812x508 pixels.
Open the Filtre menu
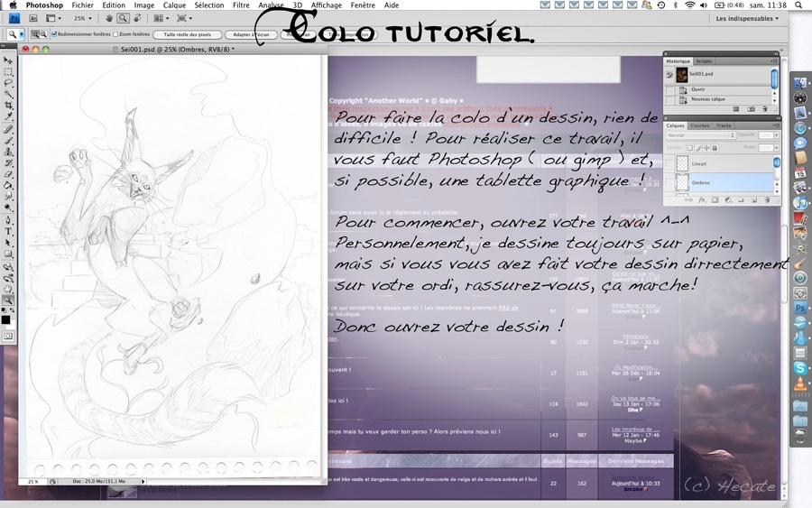[x=241, y=5]
